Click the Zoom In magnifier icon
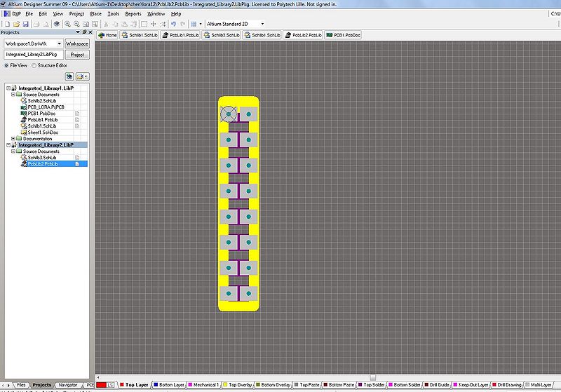Viewport: 561px width, 392px height. pos(67,23)
